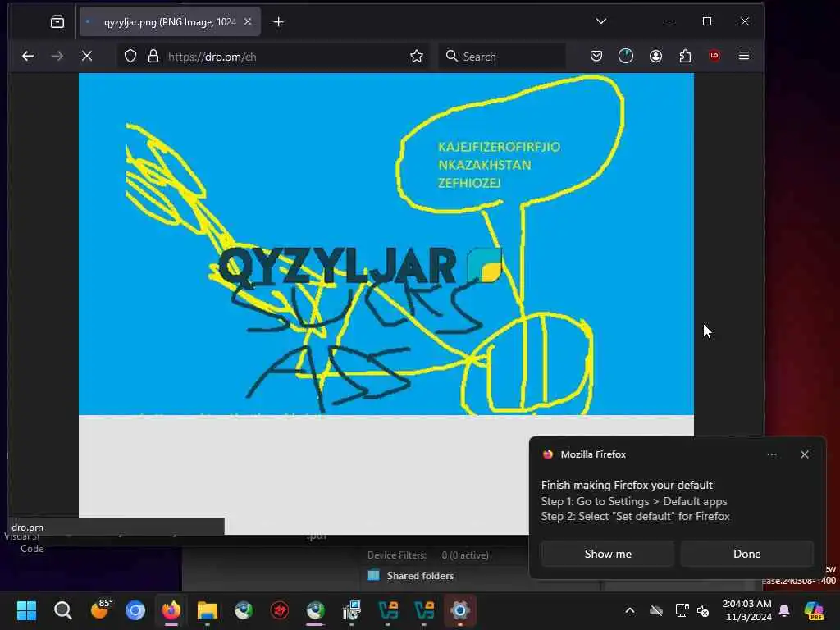
Task: Open notification options three-dot menu
Action: click(772, 454)
